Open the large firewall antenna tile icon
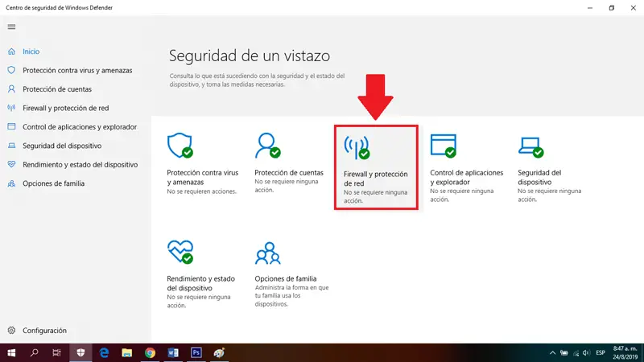This screenshot has width=644, height=362. coord(357,147)
